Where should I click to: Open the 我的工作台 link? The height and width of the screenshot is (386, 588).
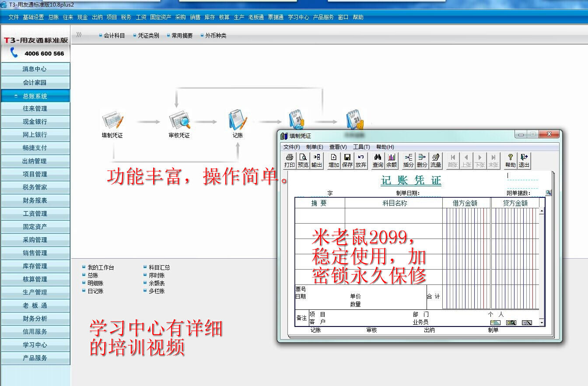pos(101,267)
